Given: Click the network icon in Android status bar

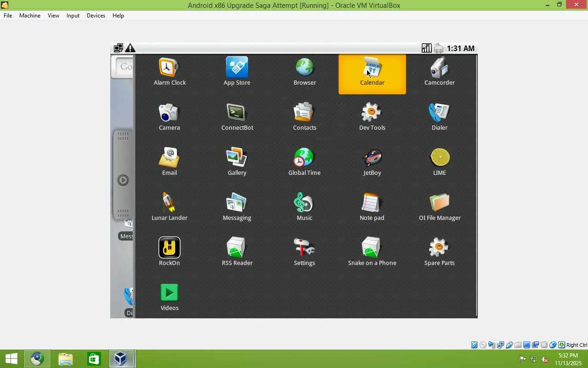Looking at the screenshot, I should click(x=119, y=48).
